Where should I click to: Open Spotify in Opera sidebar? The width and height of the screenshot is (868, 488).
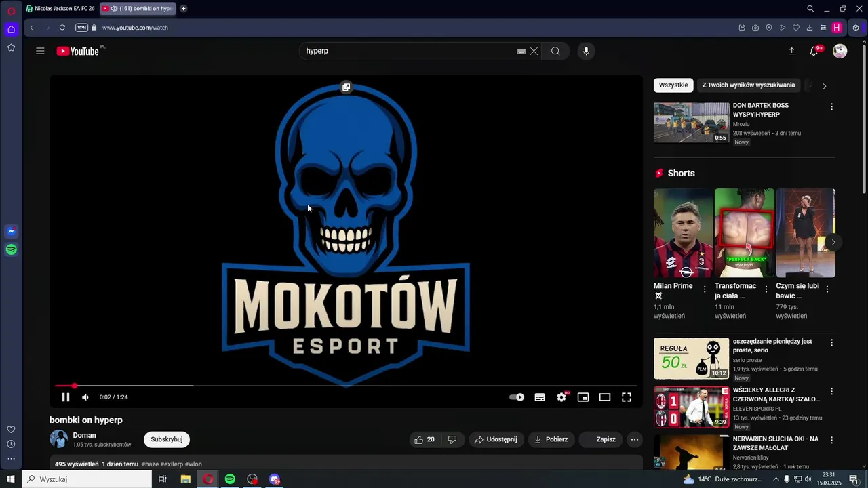(x=11, y=250)
